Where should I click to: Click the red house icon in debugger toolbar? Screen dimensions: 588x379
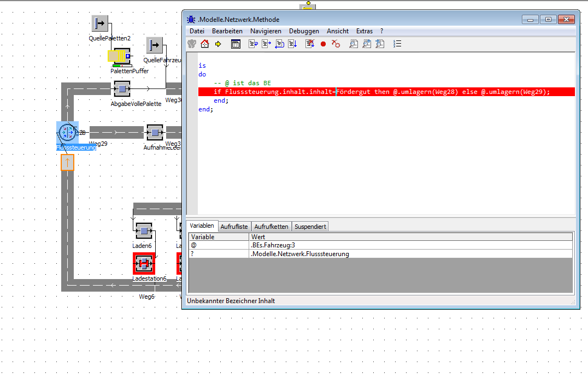[205, 44]
